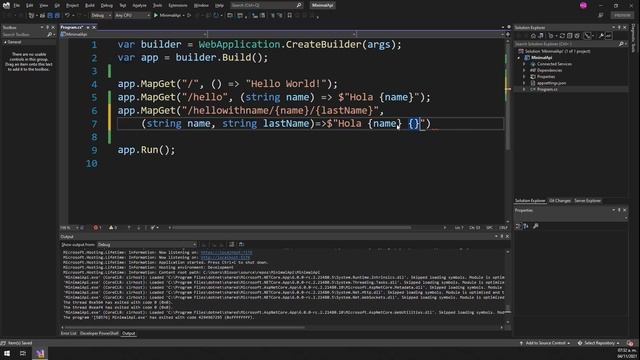
Task: Collapse the General toolbox group
Action: pos(5,42)
